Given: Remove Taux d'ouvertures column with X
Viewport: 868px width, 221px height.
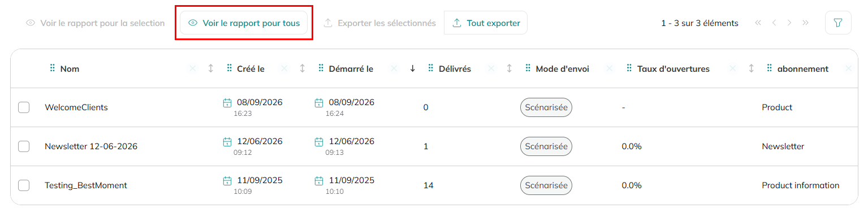Looking at the screenshot, I should click(x=733, y=68).
